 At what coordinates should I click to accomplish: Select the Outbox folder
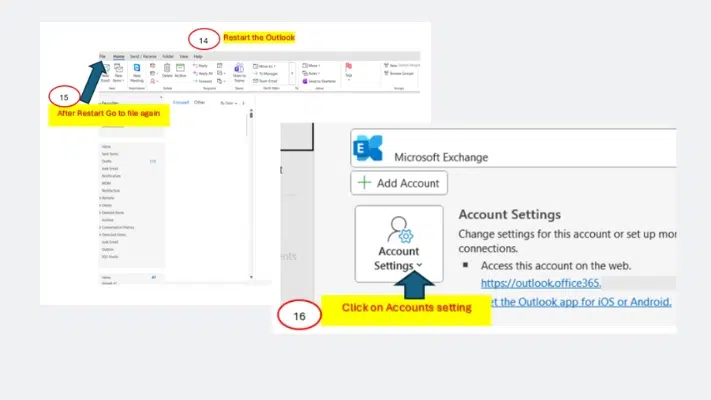tap(107, 249)
